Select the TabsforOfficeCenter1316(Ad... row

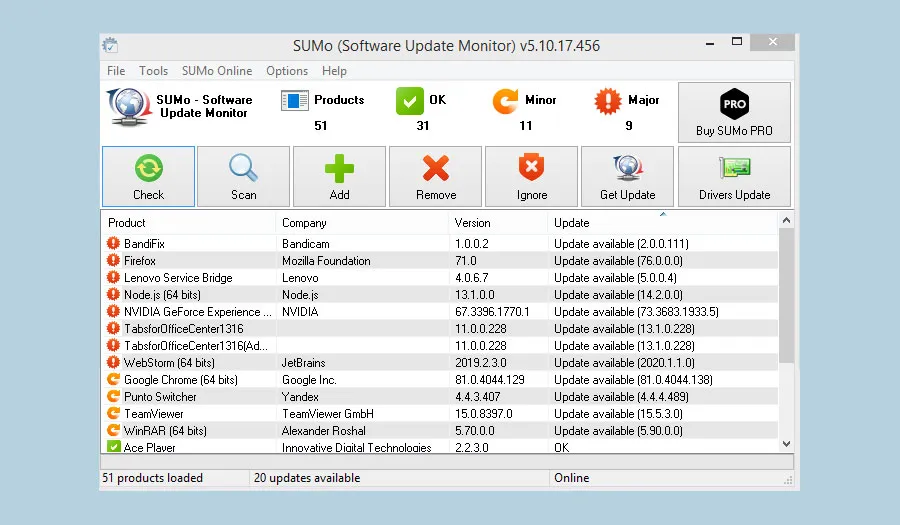pyautogui.click(x=440, y=345)
